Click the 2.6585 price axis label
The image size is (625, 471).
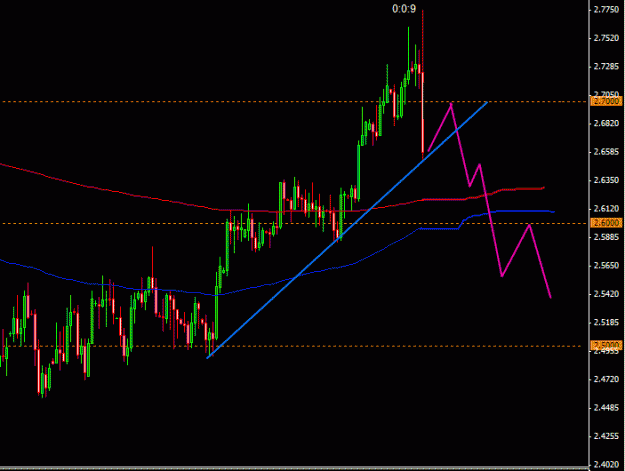coord(606,152)
